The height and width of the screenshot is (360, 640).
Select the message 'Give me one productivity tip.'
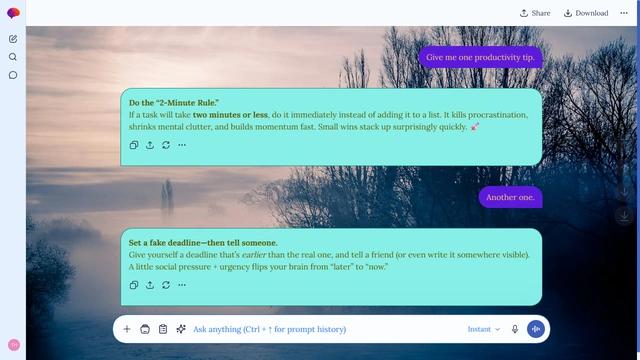point(480,58)
